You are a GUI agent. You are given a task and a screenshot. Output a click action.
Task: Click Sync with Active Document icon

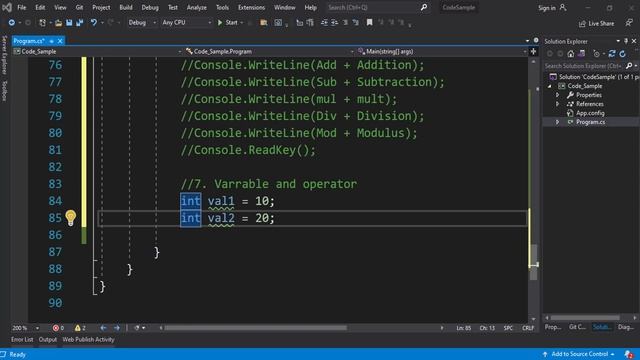click(x=612, y=54)
